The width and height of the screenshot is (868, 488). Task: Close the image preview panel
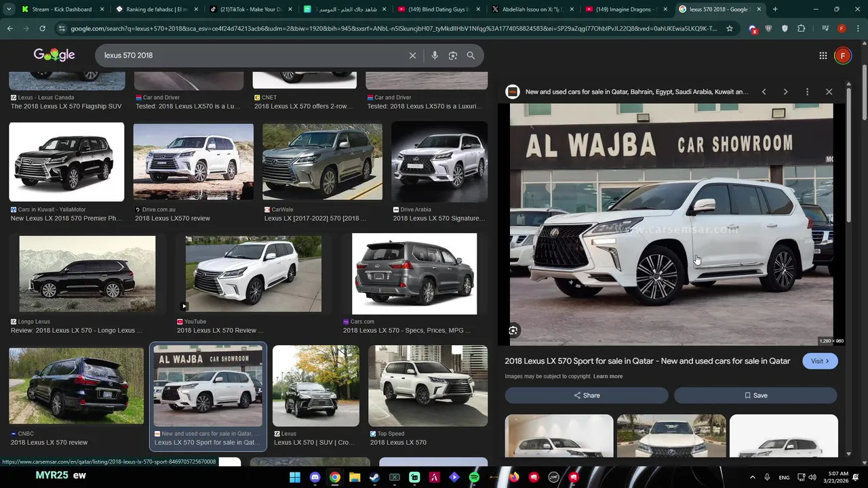coord(829,91)
